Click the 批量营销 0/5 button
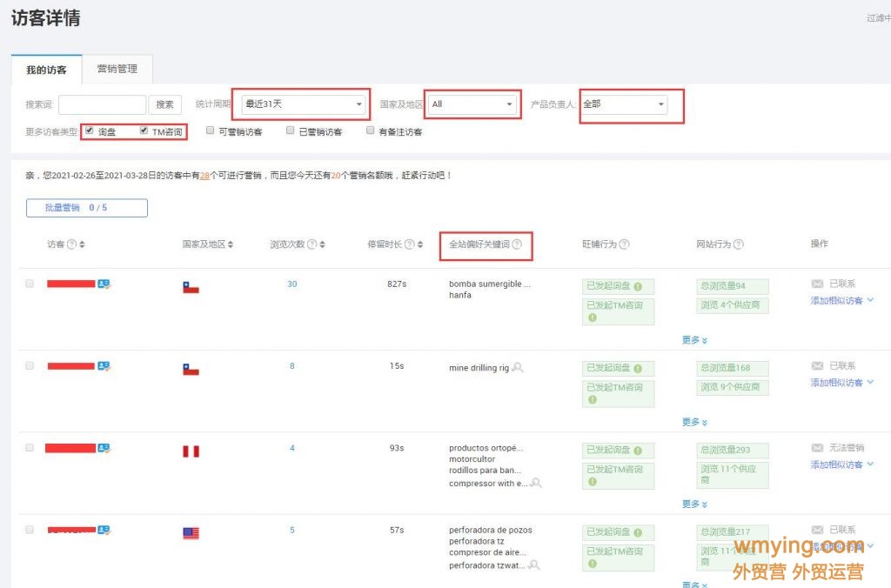The width and height of the screenshot is (891, 588). [86, 207]
